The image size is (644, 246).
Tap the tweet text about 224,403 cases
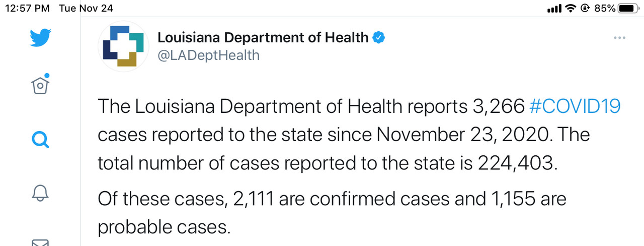click(x=327, y=164)
